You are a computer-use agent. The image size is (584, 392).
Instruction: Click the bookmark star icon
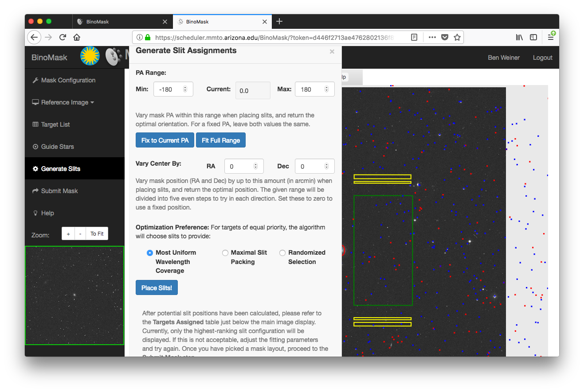point(457,37)
